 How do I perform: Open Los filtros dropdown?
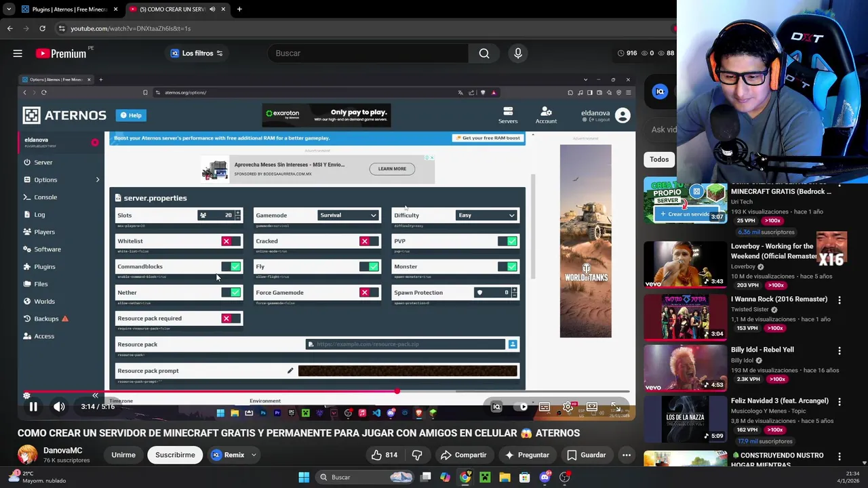197,54
